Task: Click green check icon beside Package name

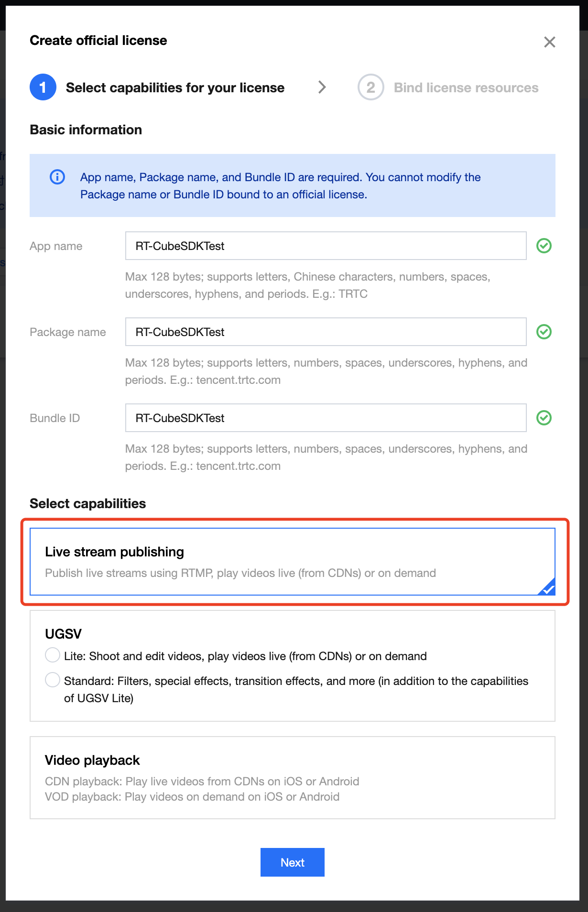Action: pos(544,332)
